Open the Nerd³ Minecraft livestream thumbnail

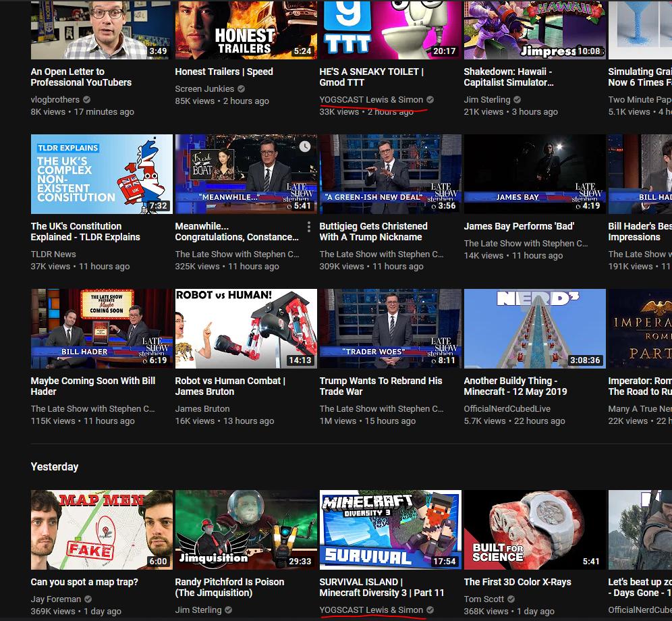(535, 329)
